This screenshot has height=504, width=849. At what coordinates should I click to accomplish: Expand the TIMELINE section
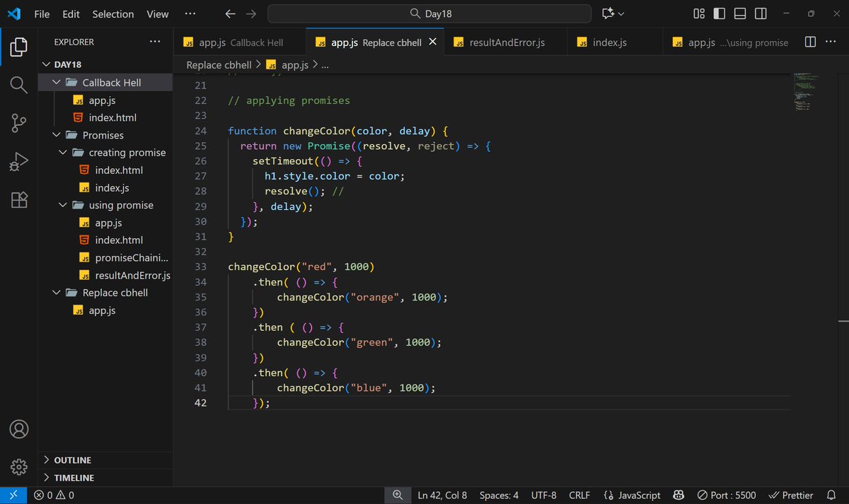click(x=105, y=478)
